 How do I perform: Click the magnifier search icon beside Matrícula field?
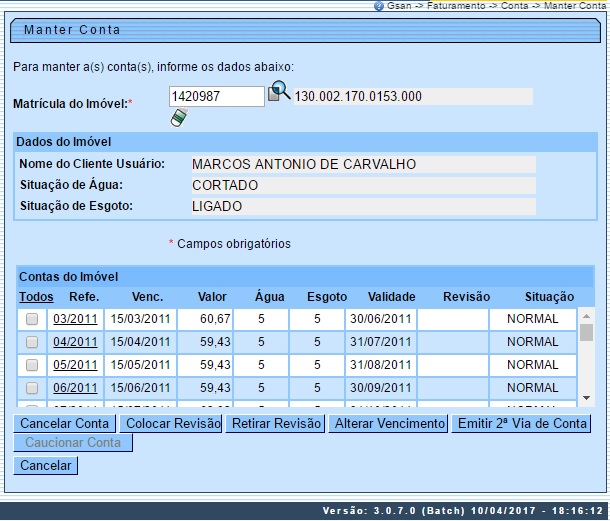(279, 93)
